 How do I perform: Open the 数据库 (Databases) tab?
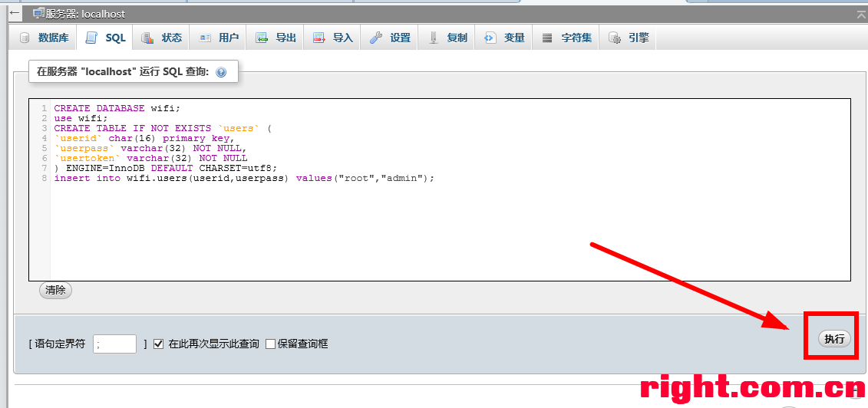pyautogui.click(x=45, y=38)
